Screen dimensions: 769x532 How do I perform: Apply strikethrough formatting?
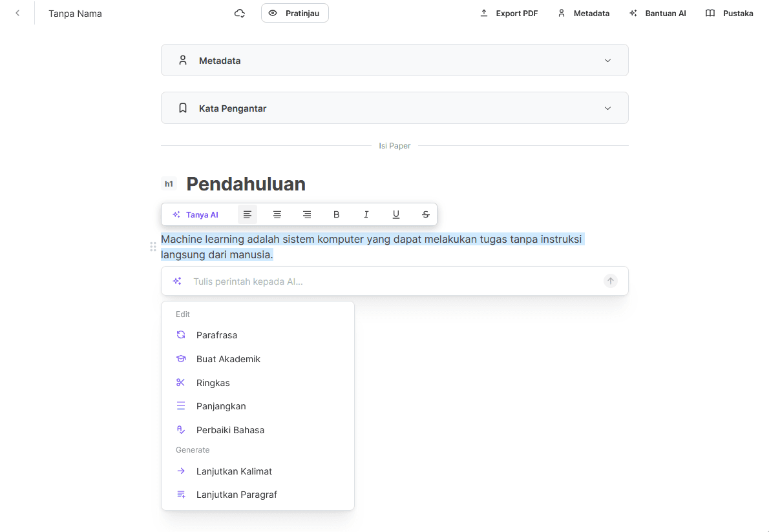[x=425, y=214]
